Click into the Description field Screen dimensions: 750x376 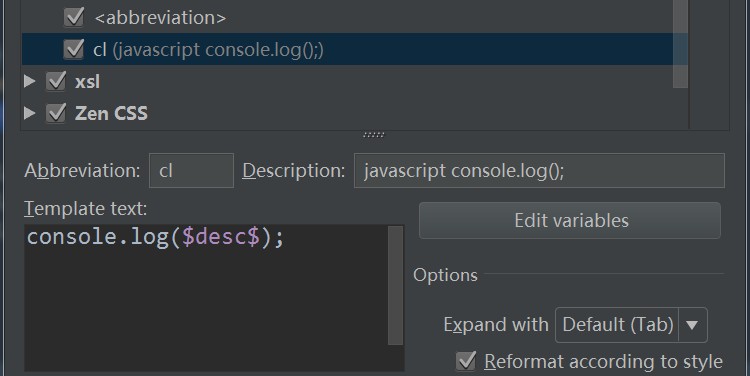coord(539,171)
